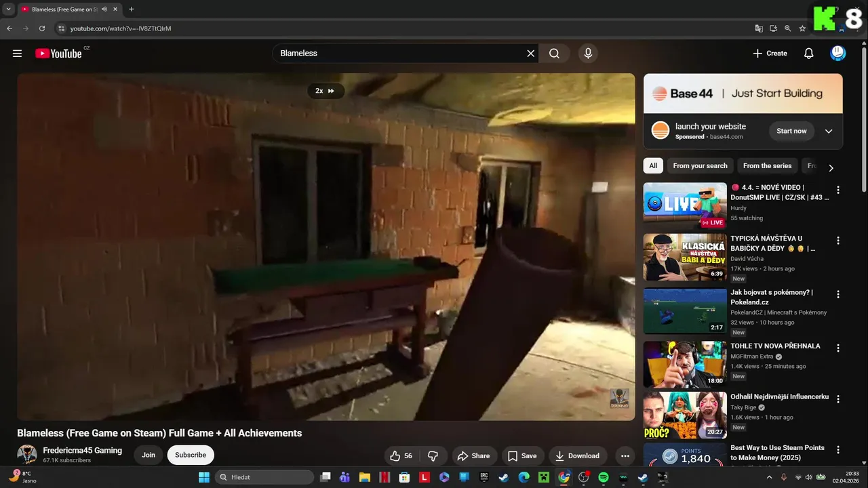Image resolution: width=868 pixels, height=488 pixels.
Task: Click the taskbar Hledat search box
Action: click(x=264, y=477)
